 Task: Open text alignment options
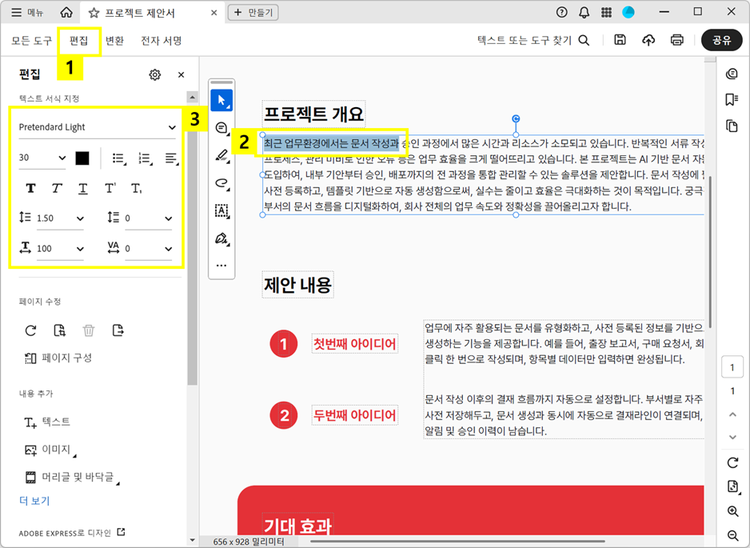(x=171, y=158)
